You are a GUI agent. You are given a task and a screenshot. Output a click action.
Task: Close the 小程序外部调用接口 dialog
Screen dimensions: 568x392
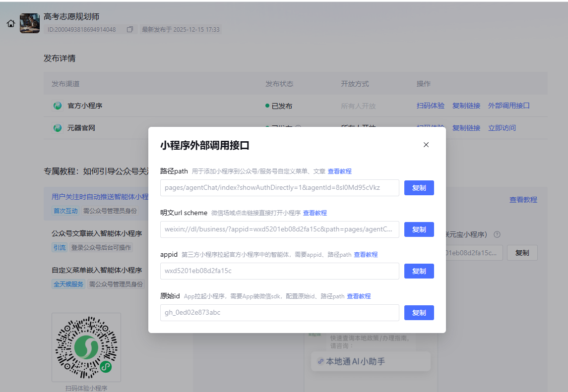[426, 145]
